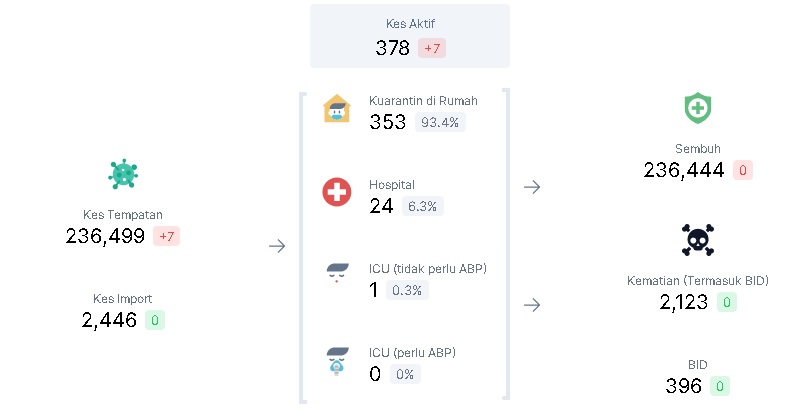Click the arrow after Kes Tempatan
This screenshot has height=417, width=803.
coord(277,246)
